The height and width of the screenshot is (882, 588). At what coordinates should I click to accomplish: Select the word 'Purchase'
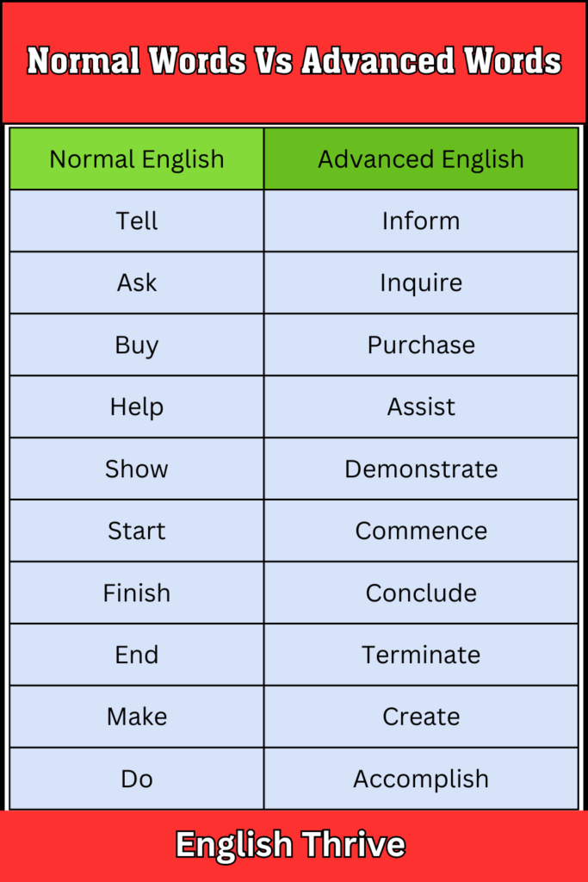[x=421, y=345]
